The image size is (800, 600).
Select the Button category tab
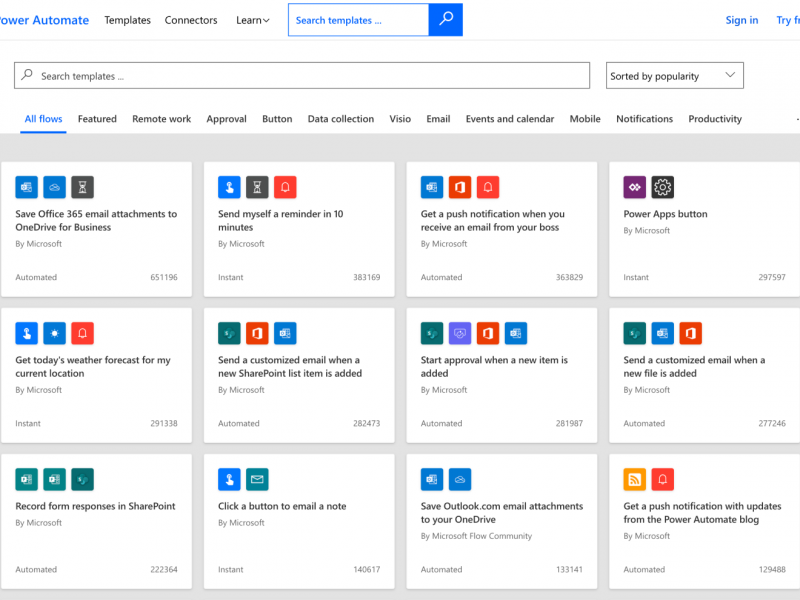click(x=277, y=119)
